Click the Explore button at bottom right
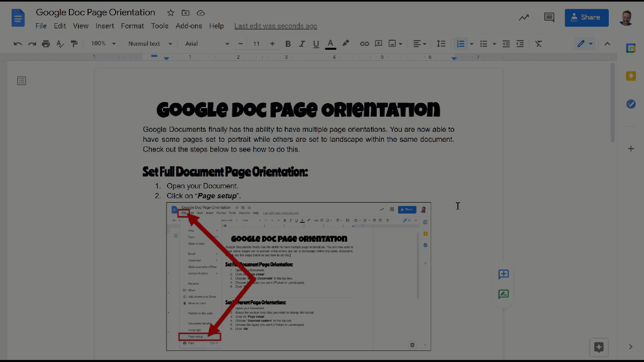Viewport: 644px width, 362px height. click(599, 347)
